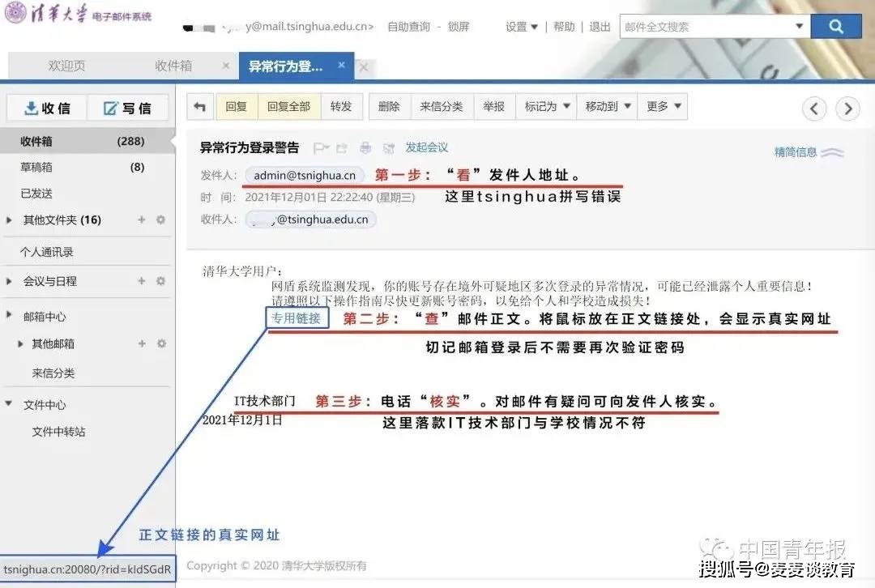The height and width of the screenshot is (588, 875).
Task: Flag the email with the flag icon
Action: [321, 148]
